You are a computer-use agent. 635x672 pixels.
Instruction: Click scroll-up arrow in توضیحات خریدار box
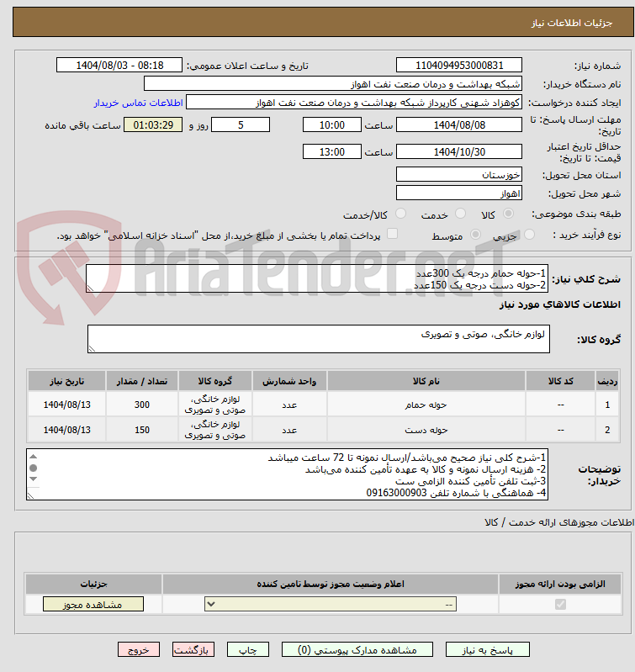coord(34,457)
